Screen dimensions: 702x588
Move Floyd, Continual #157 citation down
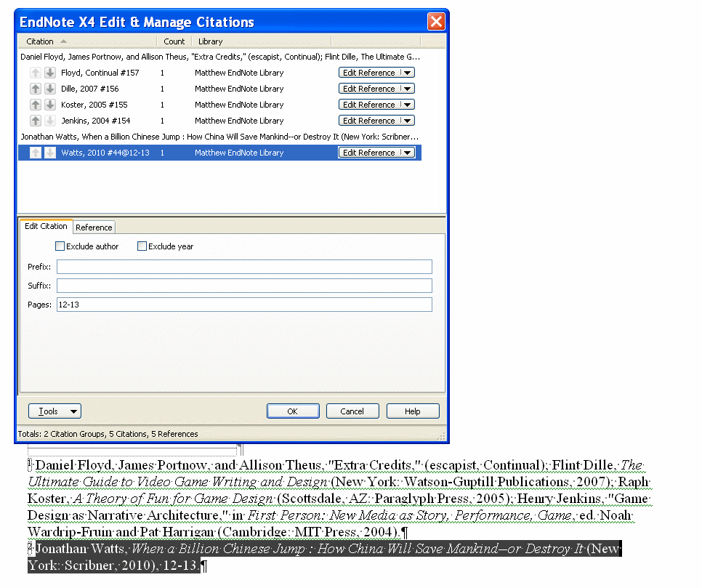tap(50, 73)
